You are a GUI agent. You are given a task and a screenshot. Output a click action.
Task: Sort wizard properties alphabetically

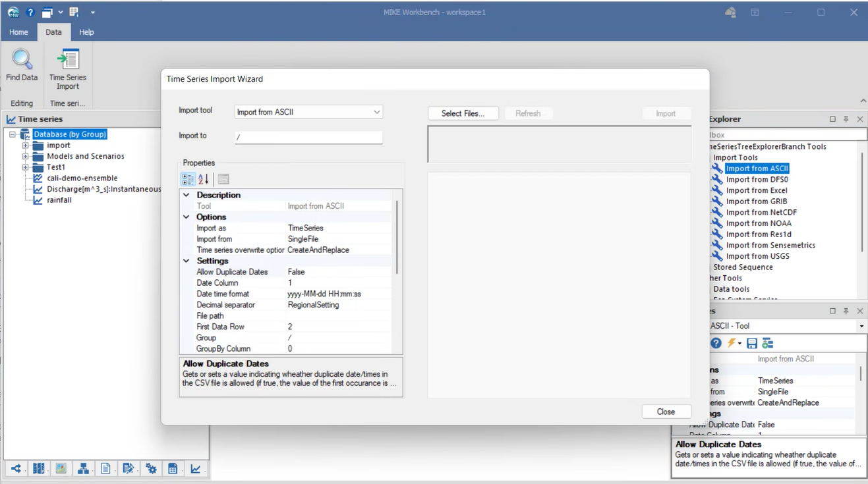tap(203, 179)
